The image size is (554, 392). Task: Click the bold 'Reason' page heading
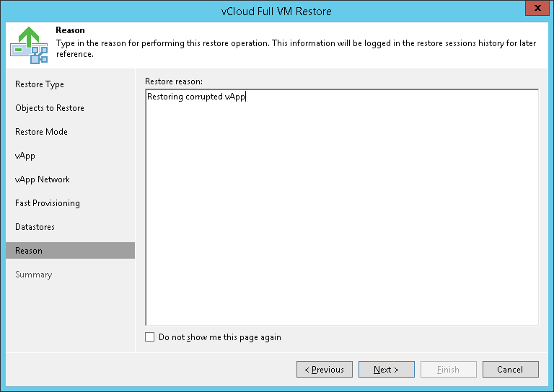click(x=70, y=31)
